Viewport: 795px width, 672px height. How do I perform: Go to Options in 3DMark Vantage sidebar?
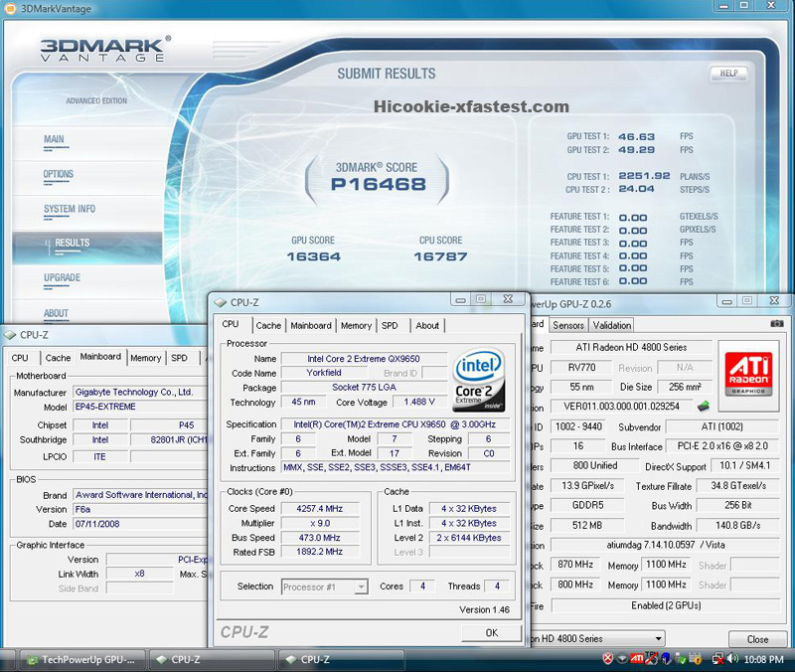point(59,174)
